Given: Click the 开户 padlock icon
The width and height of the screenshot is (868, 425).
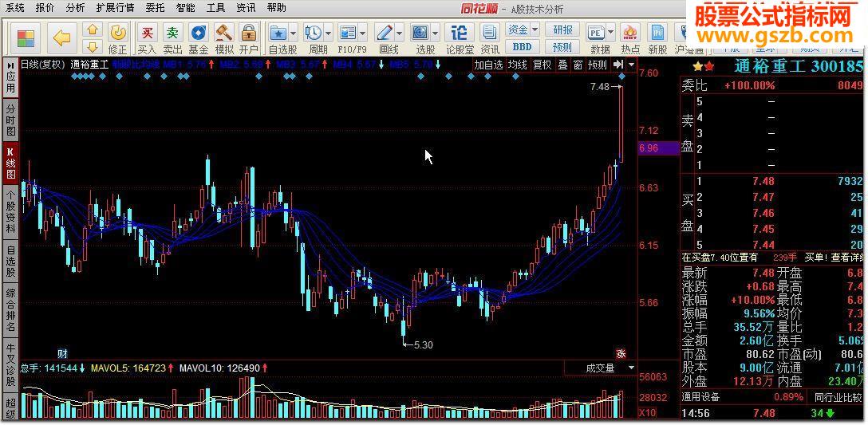Looking at the screenshot, I should coord(249,33).
